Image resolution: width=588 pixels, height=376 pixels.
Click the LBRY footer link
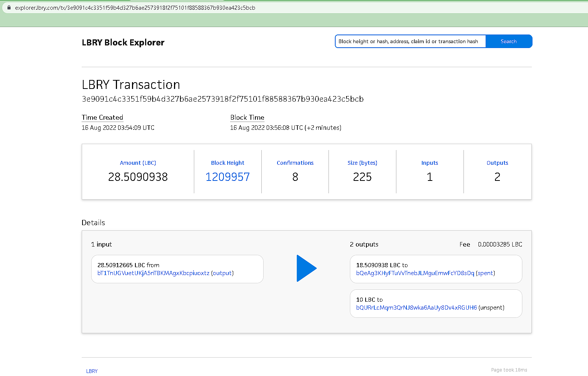pos(92,371)
